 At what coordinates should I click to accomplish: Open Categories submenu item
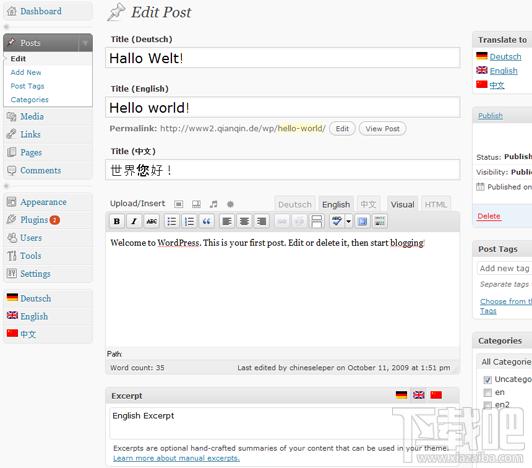(30, 99)
